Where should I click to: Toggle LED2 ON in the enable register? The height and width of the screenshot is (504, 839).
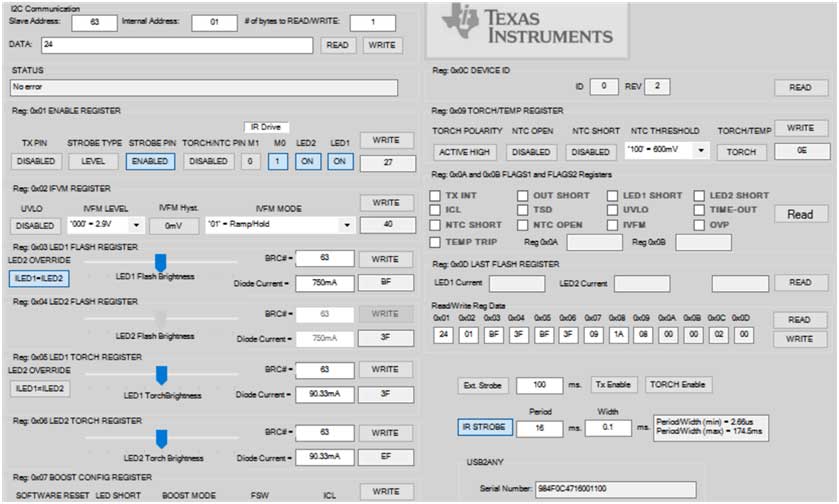point(308,161)
